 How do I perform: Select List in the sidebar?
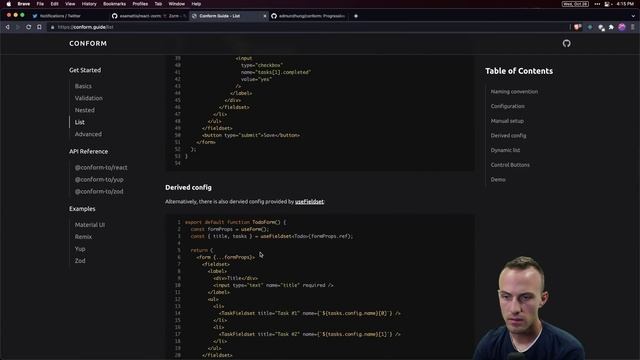[x=80, y=122]
